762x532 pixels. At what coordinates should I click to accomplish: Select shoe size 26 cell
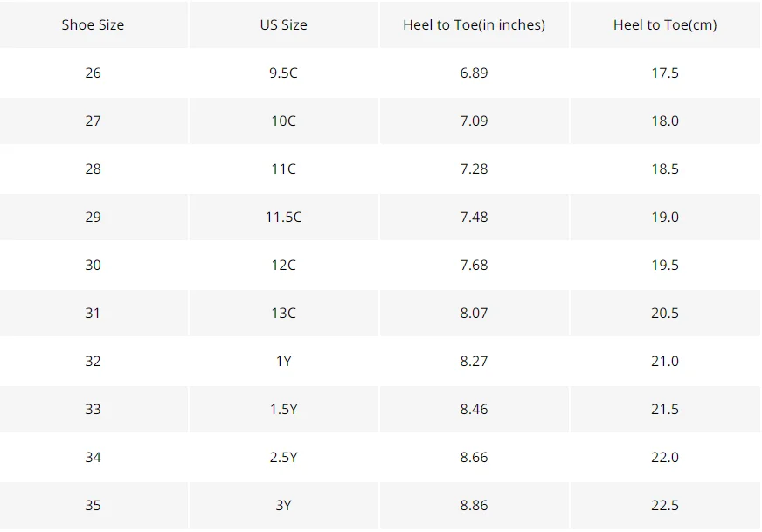pyautogui.click(x=93, y=73)
